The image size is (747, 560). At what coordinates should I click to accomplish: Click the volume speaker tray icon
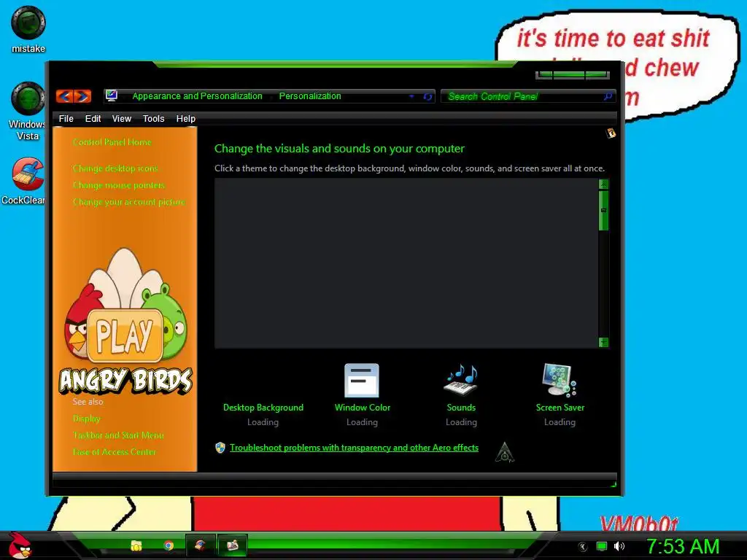coord(619,546)
